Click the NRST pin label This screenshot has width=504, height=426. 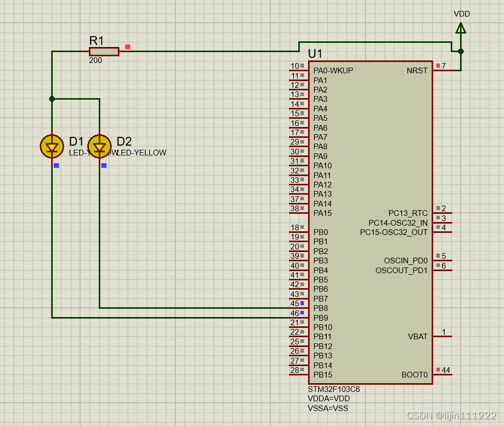pyautogui.click(x=417, y=71)
